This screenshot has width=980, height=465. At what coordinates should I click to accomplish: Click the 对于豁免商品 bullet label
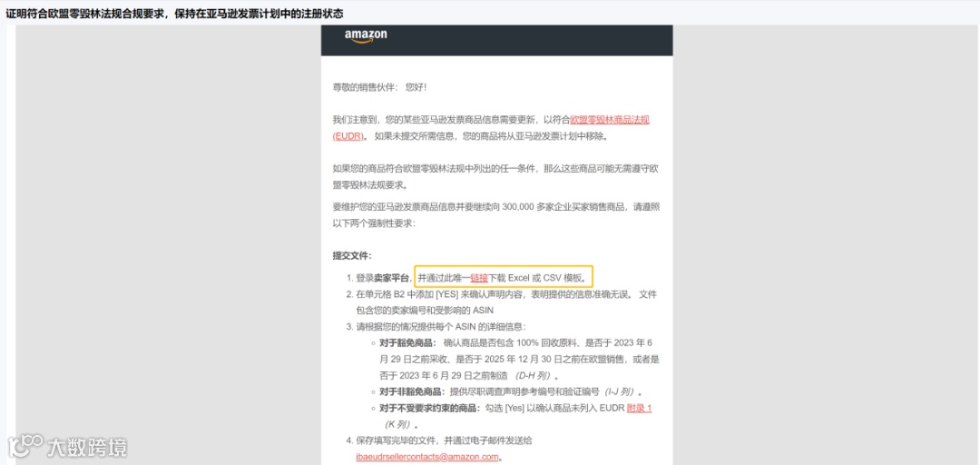pyautogui.click(x=407, y=343)
